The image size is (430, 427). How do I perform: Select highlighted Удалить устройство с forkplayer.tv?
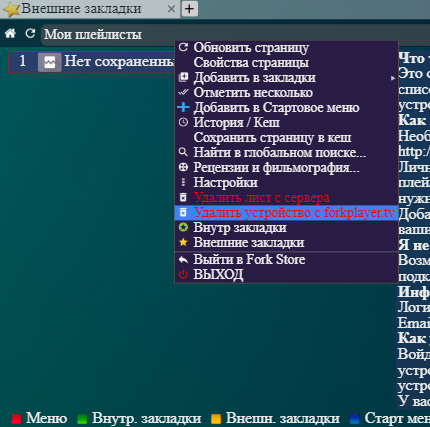(x=286, y=212)
